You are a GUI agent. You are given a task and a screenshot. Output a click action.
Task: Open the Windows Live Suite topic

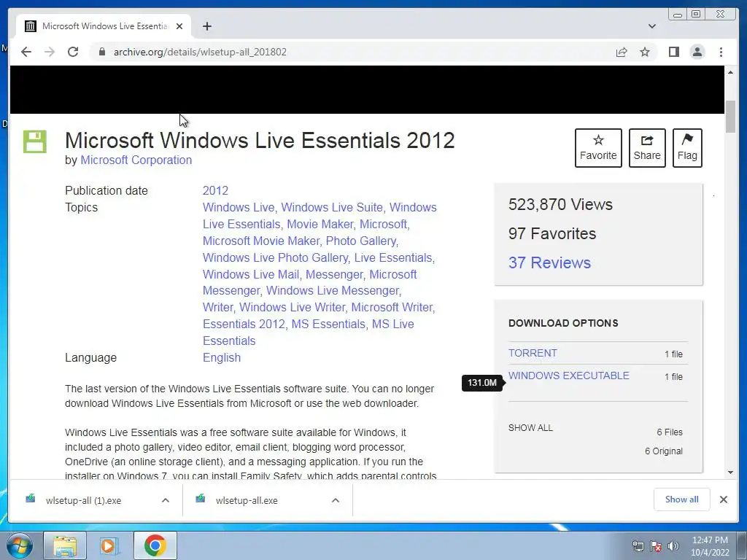(332, 208)
